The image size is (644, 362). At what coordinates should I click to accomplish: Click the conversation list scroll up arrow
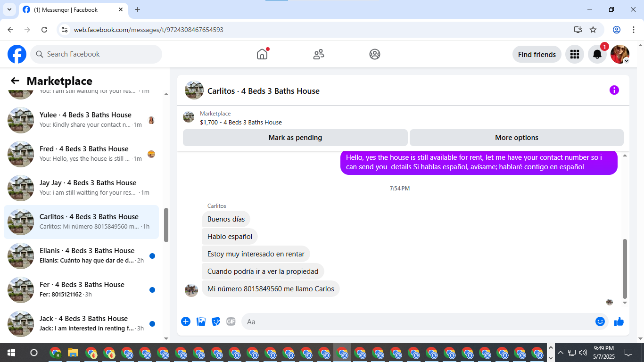point(166,94)
